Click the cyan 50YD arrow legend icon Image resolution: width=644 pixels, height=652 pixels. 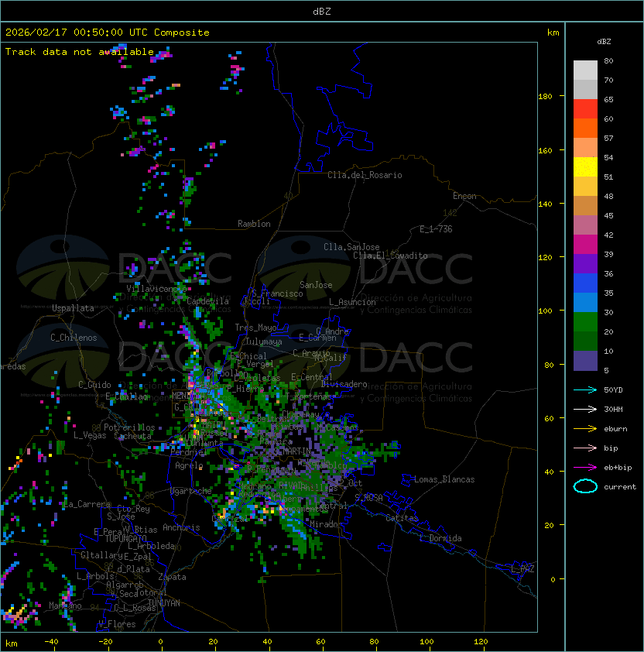585,390
